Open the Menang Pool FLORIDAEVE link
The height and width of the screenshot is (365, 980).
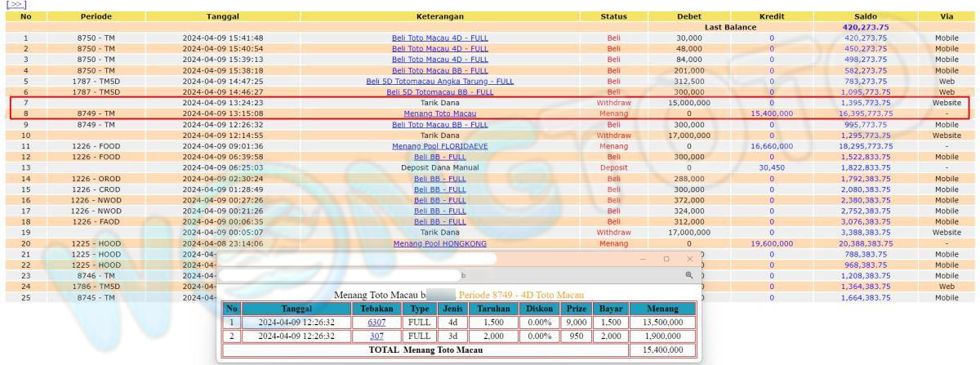[x=439, y=146]
